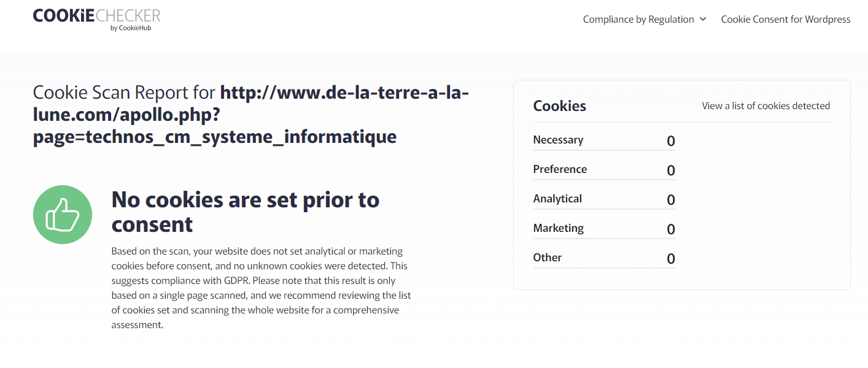Click the Cookies panel heading
Viewport: 868px width, 368px height.
coord(560,105)
